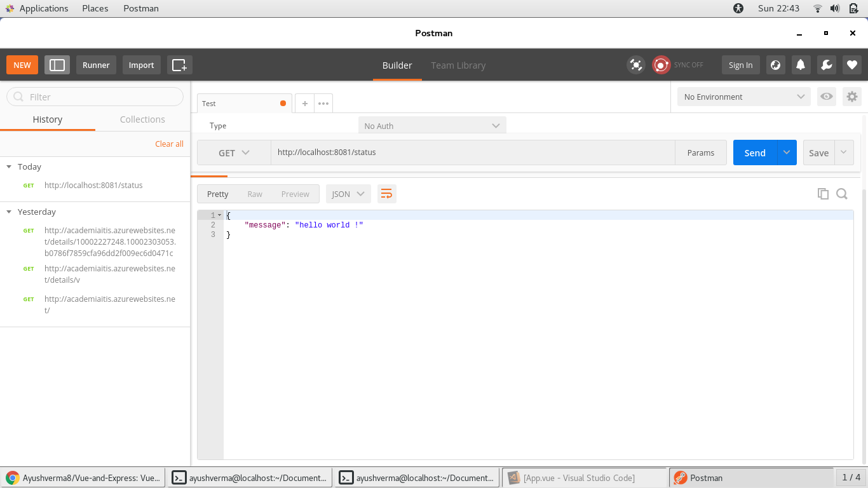Viewport: 868px width, 488px height.
Task: Switch response view to Preview
Action: coord(295,194)
